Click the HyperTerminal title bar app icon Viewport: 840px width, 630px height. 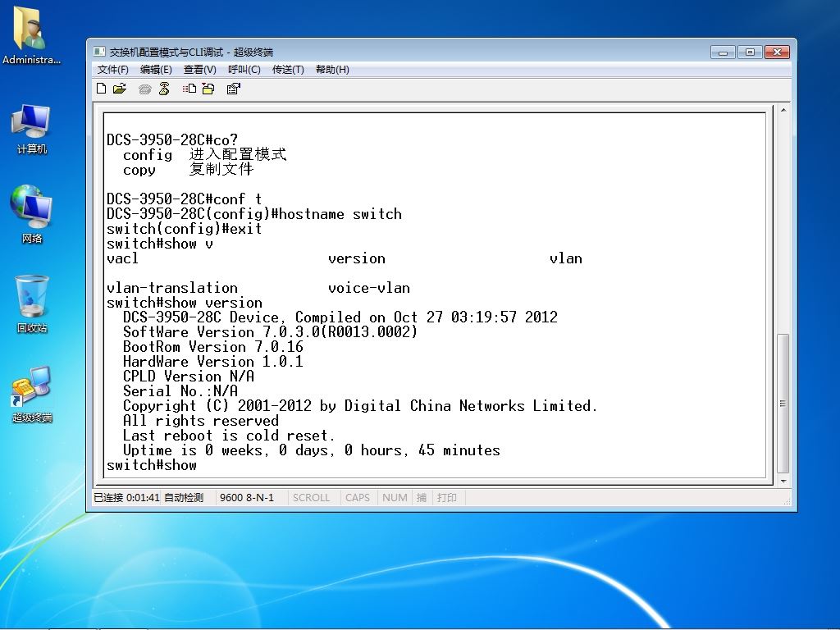coord(99,52)
